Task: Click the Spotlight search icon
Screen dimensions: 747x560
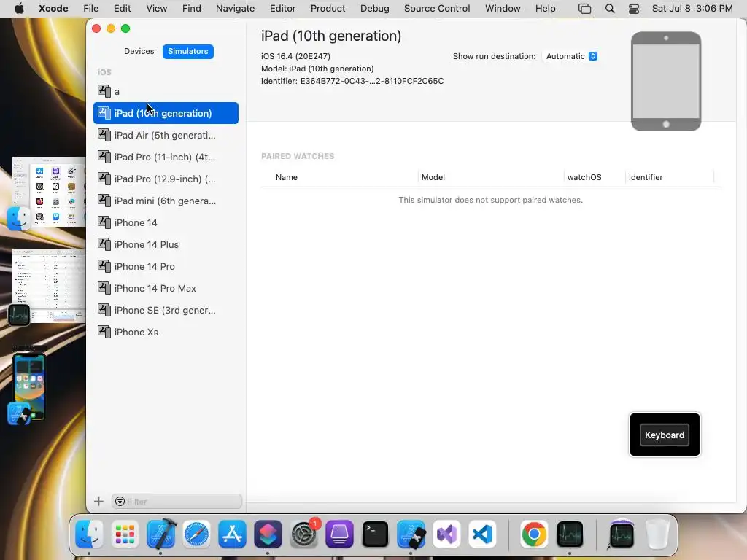Action: (610, 9)
